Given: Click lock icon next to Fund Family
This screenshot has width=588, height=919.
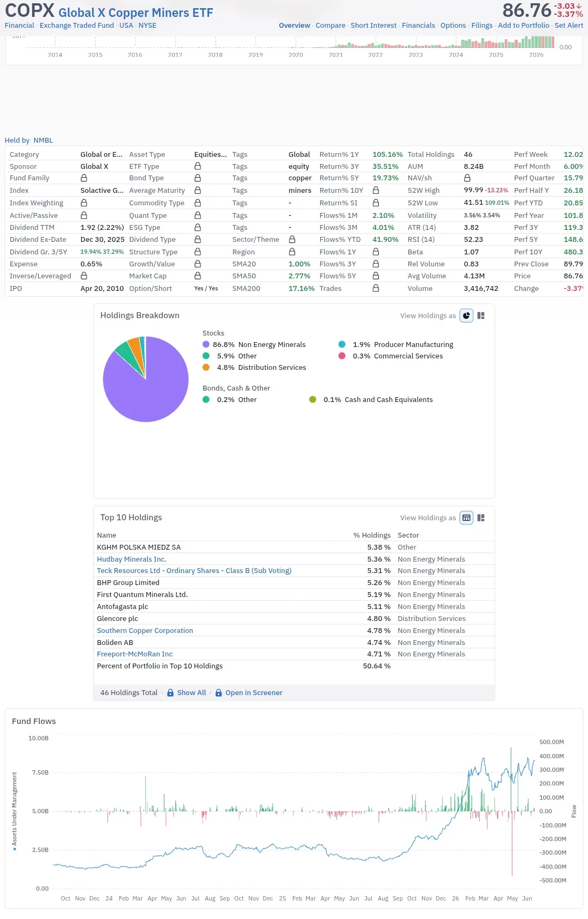Looking at the screenshot, I should [x=84, y=178].
